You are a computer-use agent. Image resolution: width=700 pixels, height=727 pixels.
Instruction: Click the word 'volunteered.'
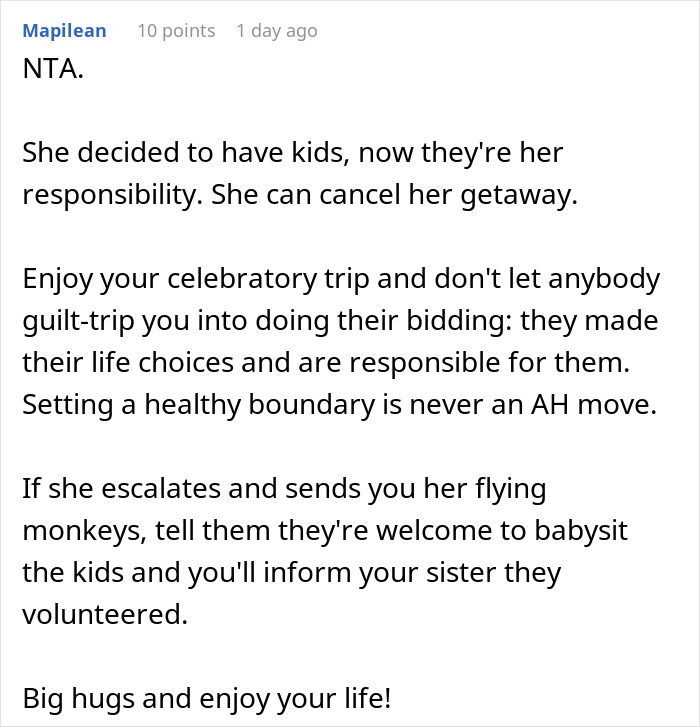[104, 615]
